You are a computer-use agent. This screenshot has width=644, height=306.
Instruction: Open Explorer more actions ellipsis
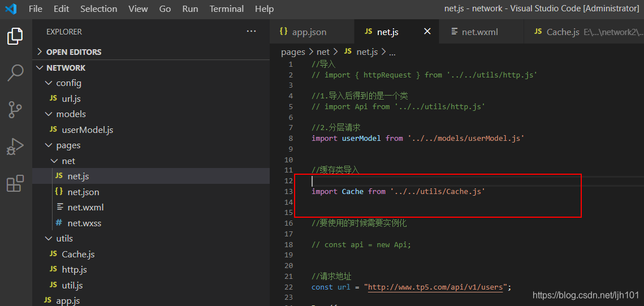252,31
